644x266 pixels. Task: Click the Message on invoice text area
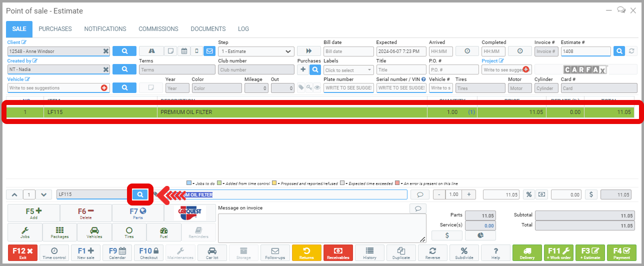tap(322, 228)
